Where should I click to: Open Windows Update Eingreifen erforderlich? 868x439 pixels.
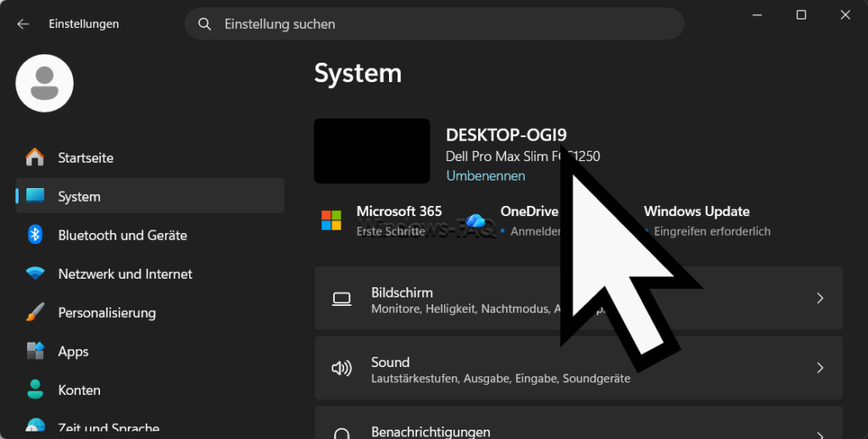(707, 220)
